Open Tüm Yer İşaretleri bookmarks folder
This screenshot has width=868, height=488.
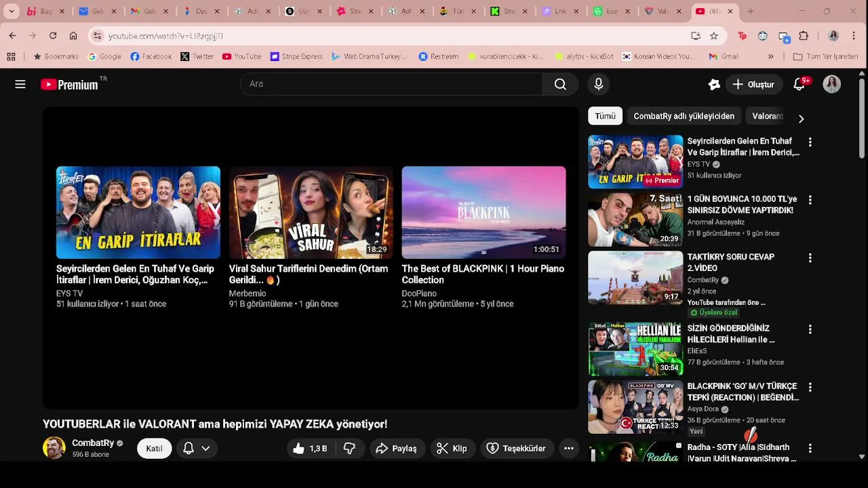pos(825,57)
